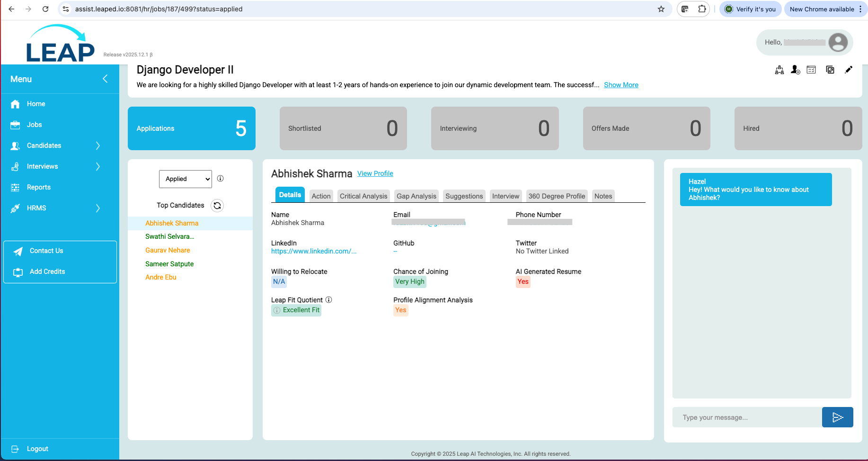Select Gaurav Nehare in candidate list
The image size is (868, 461).
pyautogui.click(x=168, y=250)
